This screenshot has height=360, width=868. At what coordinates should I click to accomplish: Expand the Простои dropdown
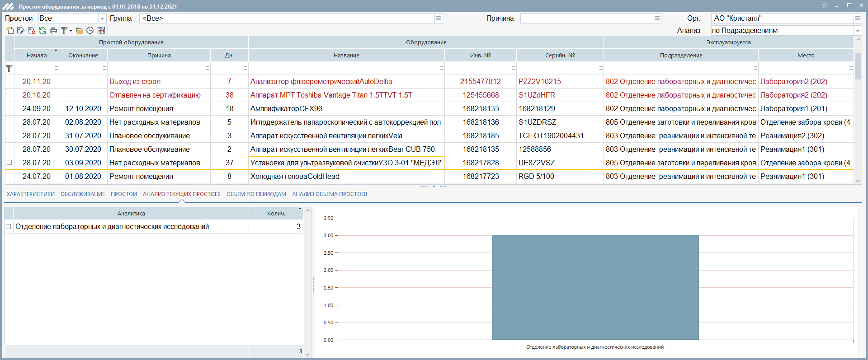[x=102, y=19]
